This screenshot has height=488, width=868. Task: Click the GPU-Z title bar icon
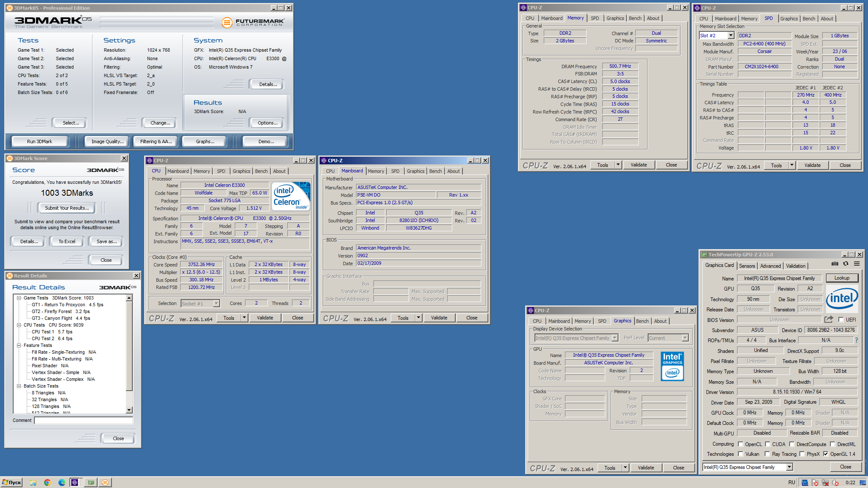[x=704, y=255]
